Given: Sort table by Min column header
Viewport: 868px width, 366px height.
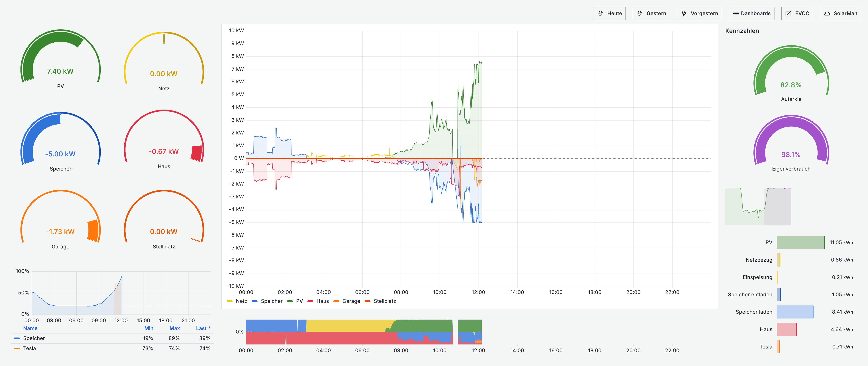Looking at the screenshot, I should [x=149, y=328].
